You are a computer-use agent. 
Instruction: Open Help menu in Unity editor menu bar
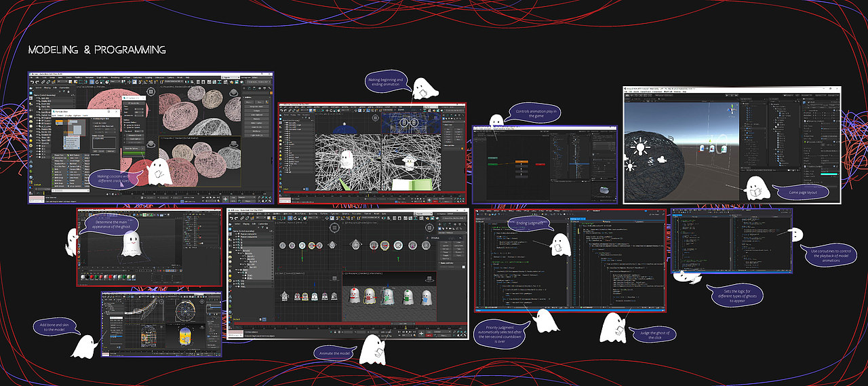(684, 92)
